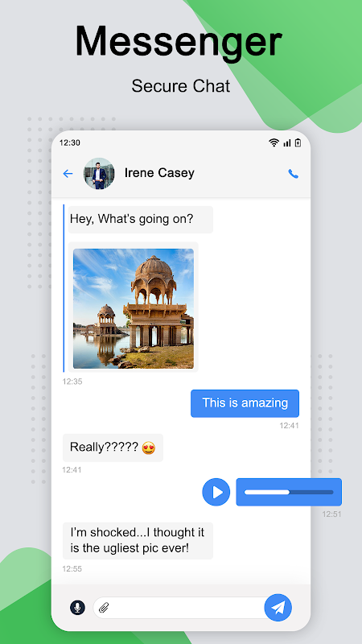Tap the Messenger title text
Screen dimensions: 362x644
click(179, 42)
